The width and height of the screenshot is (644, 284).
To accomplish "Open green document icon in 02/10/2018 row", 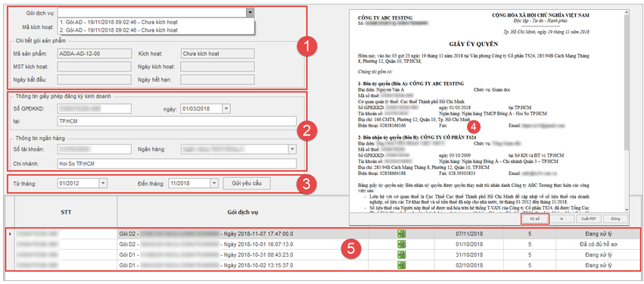I will 401,265.
